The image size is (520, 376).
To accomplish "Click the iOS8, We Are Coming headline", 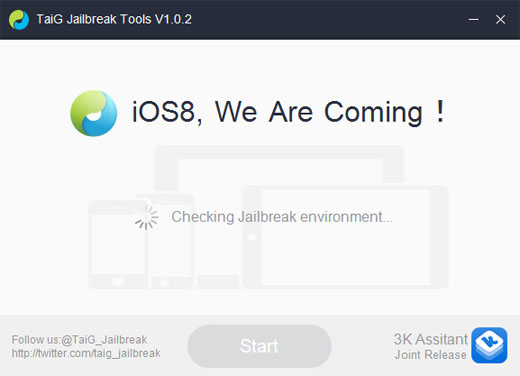I will [x=288, y=112].
